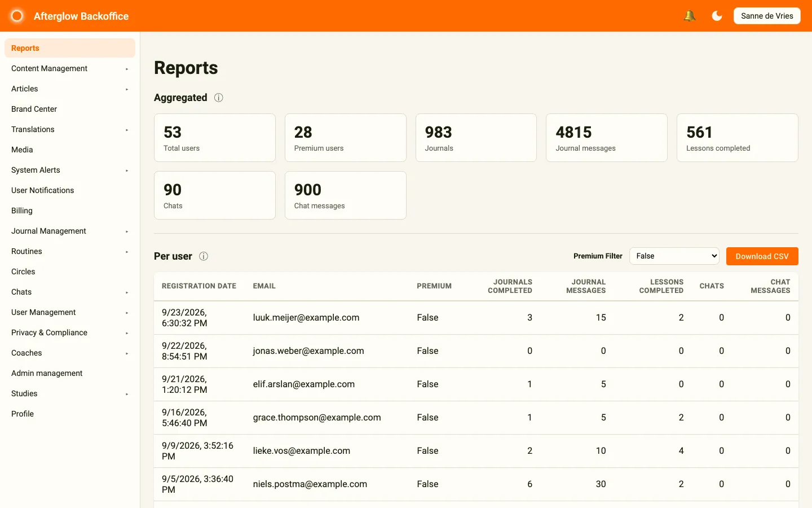Click the notifications bell icon
Image resolution: width=812 pixels, height=508 pixels.
689,16
